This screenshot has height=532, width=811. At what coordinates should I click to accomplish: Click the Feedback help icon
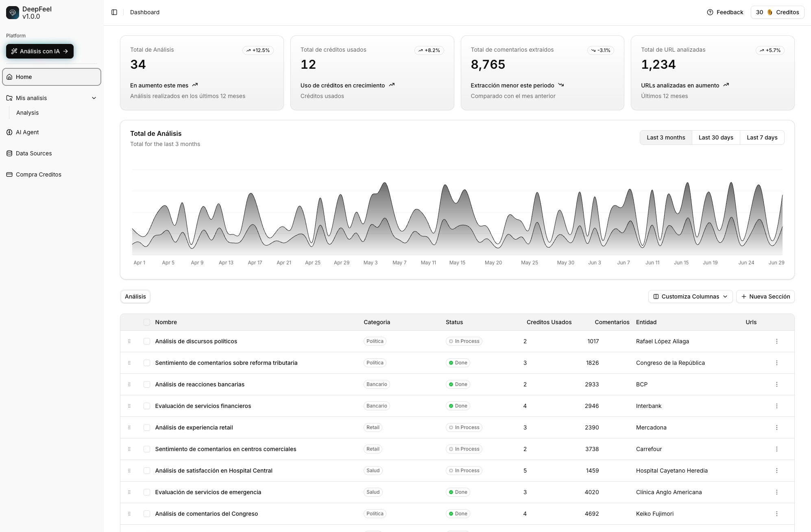[710, 12]
